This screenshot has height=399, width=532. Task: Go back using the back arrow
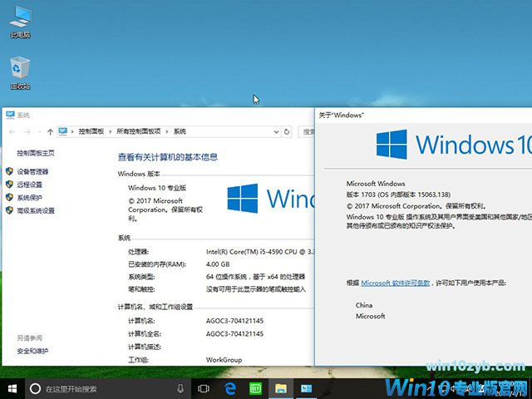click(11, 131)
